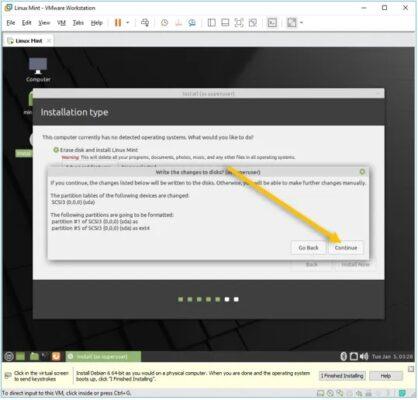Image resolution: width=418 pixels, height=400 pixels.
Task: Switch to Unity mode toolbar icon
Action: [253, 23]
